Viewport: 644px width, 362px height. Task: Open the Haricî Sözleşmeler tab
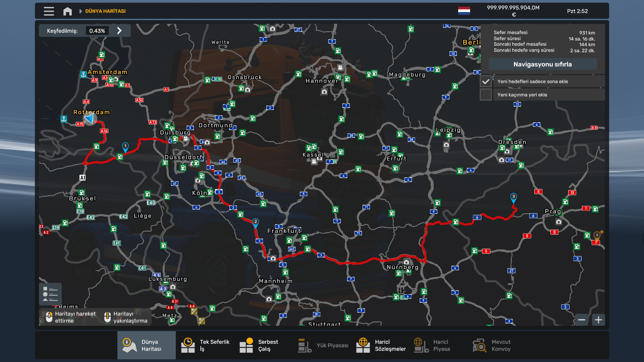[x=381, y=345]
